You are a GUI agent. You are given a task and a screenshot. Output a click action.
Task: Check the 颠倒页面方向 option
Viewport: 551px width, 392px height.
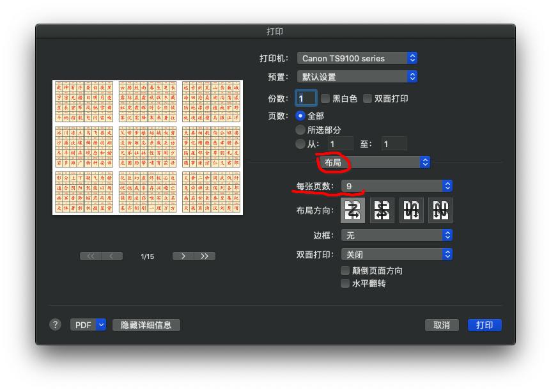[345, 270]
